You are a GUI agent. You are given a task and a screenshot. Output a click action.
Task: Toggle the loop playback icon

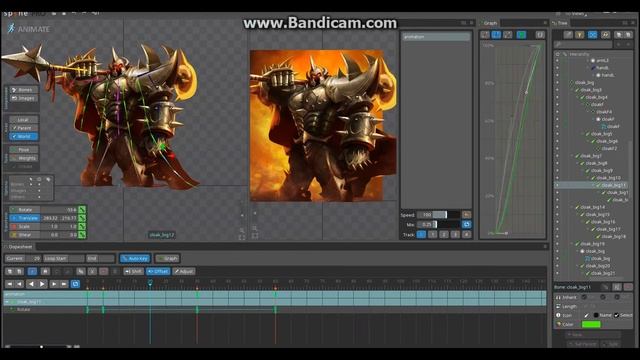(x=75, y=284)
